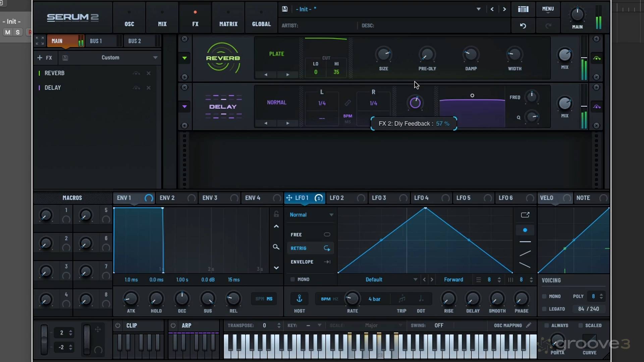Save the current preset using the disk icon
This screenshot has width=644, height=362.
(x=284, y=9)
